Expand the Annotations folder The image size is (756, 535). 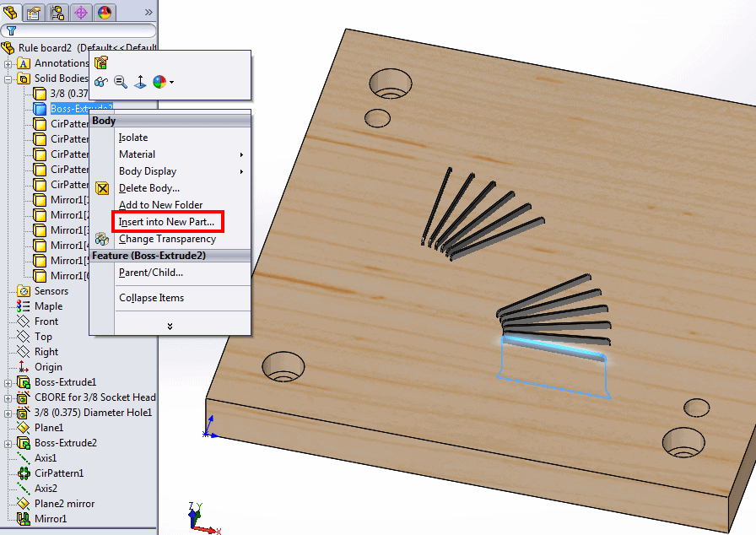(x=8, y=63)
